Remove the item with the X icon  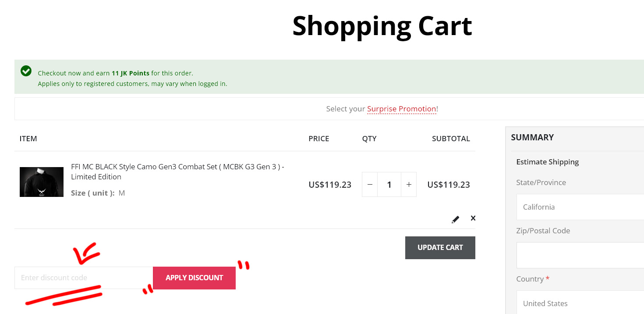click(473, 218)
